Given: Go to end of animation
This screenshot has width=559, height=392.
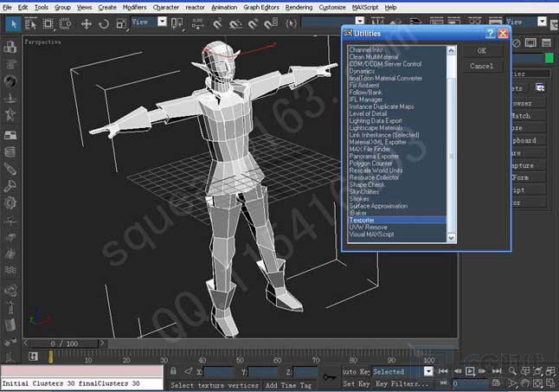Looking at the screenshot, I should [497, 371].
